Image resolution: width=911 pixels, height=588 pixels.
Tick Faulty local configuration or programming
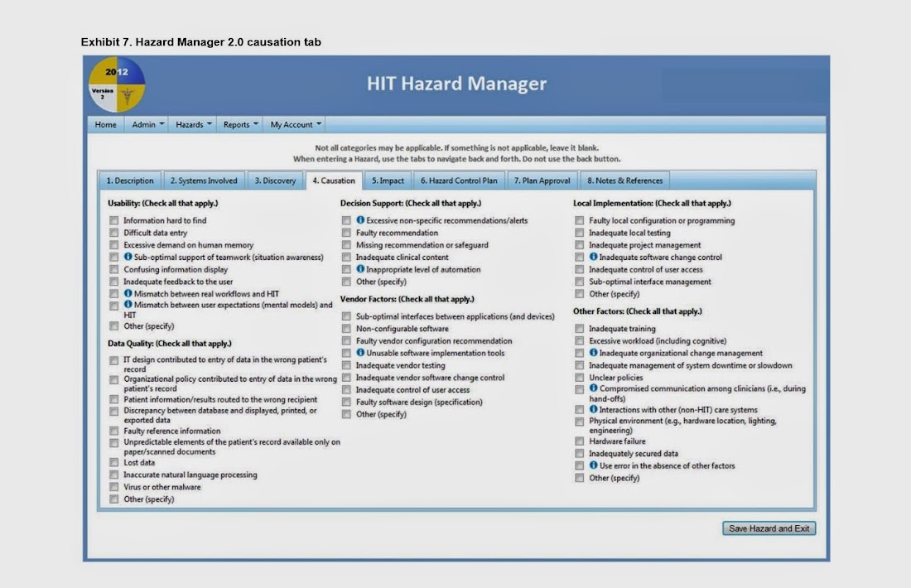point(579,221)
